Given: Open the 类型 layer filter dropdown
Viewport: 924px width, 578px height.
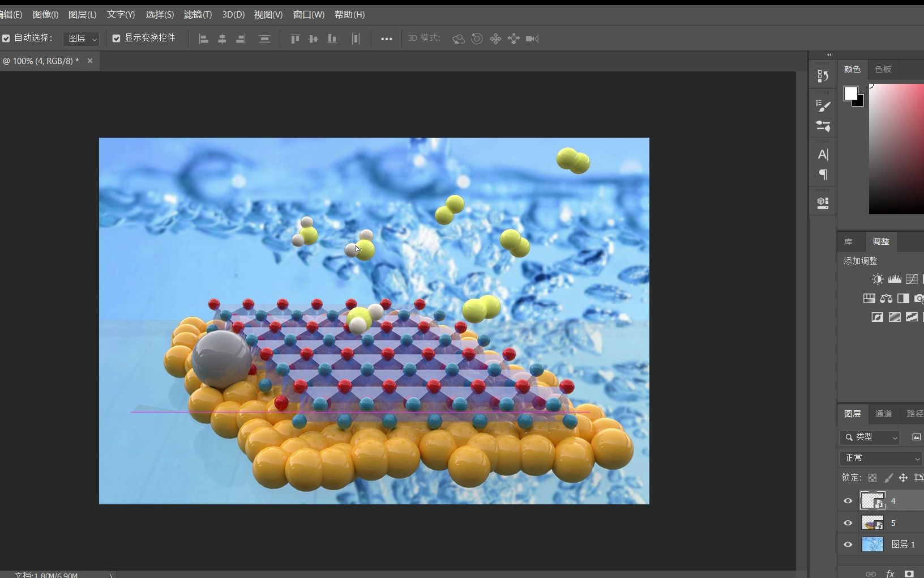Looking at the screenshot, I should [x=870, y=437].
